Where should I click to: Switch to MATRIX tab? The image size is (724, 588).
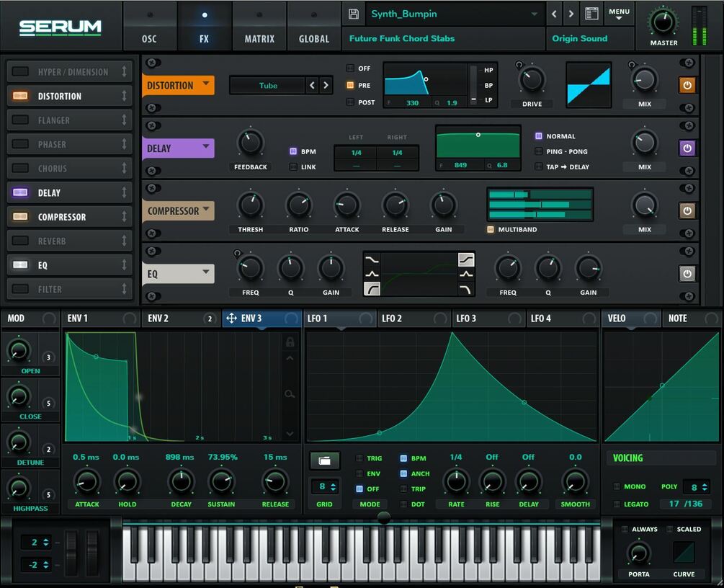click(259, 27)
